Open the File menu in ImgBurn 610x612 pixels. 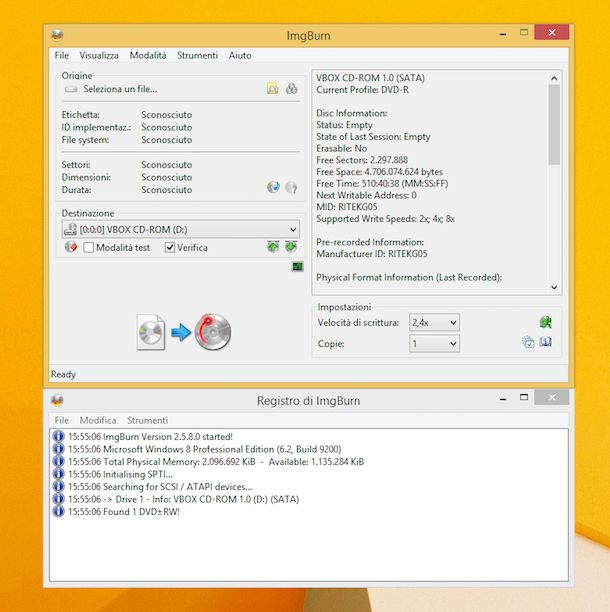[62, 55]
